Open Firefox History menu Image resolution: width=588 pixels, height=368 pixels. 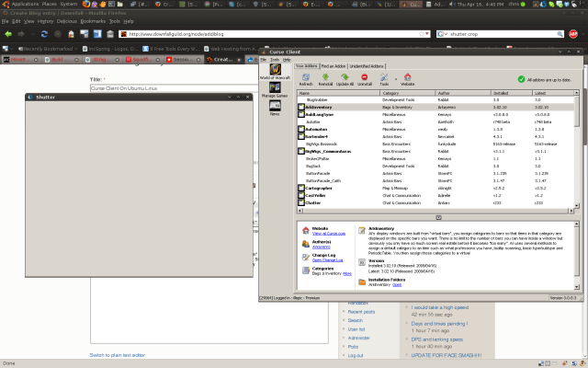point(45,21)
